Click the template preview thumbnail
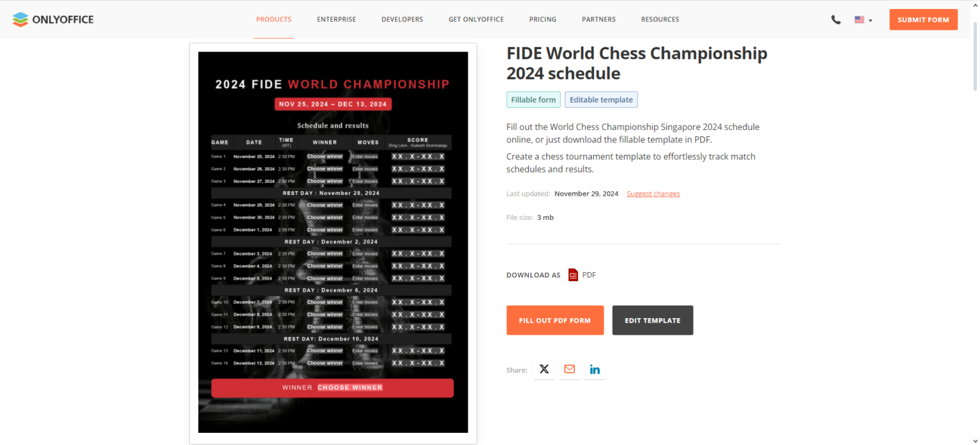Screen dimensions: 980x445 coord(332,242)
